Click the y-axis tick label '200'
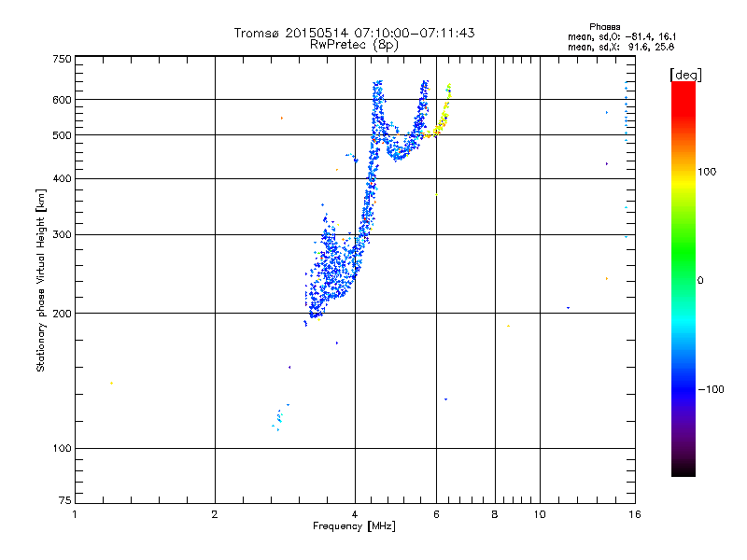 tap(62, 314)
